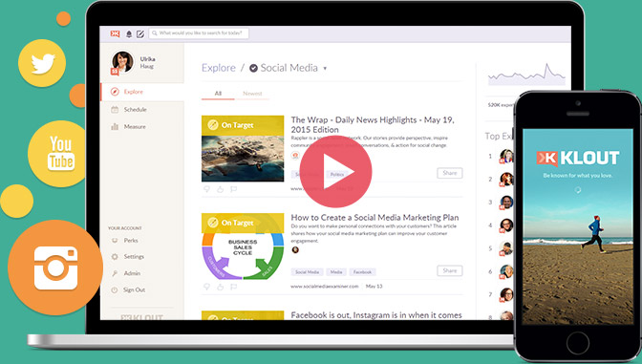Open expert ranked number 7 avatar
This screenshot has width=642, height=364.
pyautogui.click(x=506, y=294)
